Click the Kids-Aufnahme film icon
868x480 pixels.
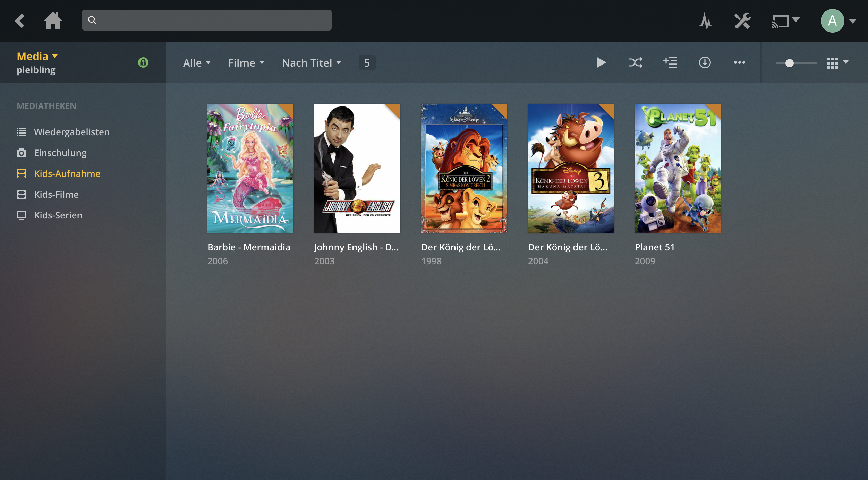click(x=22, y=174)
